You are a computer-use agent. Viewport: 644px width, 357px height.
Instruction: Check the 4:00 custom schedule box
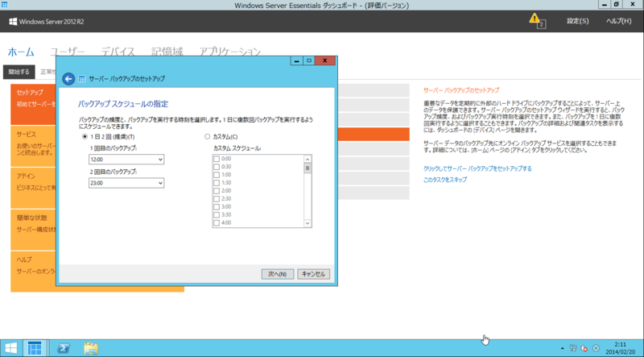pos(217,223)
